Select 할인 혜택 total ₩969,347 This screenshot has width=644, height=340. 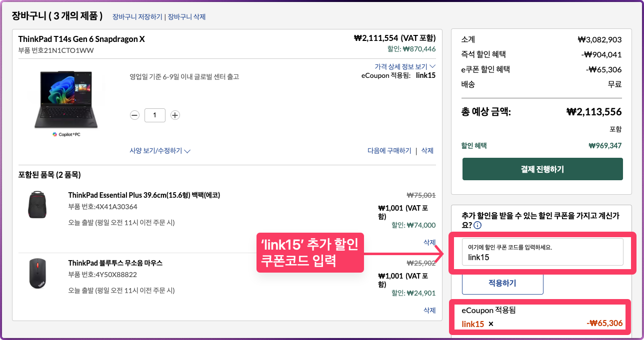point(605,146)
